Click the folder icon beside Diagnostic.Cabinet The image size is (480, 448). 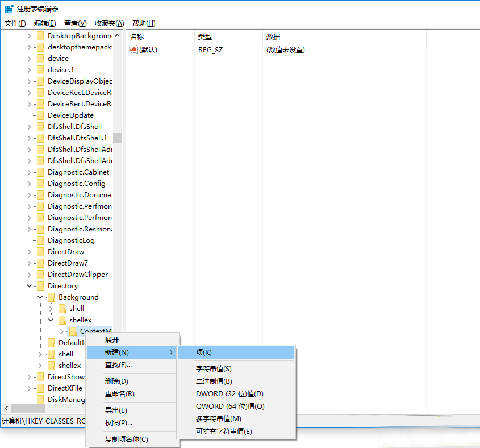tap(40, 172)
